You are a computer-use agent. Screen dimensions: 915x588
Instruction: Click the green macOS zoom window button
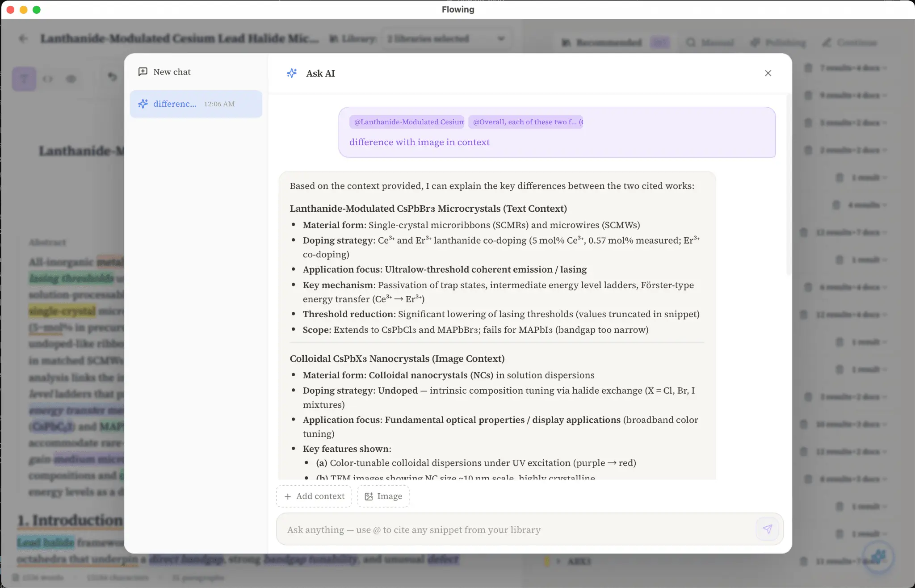pos(37,10)
